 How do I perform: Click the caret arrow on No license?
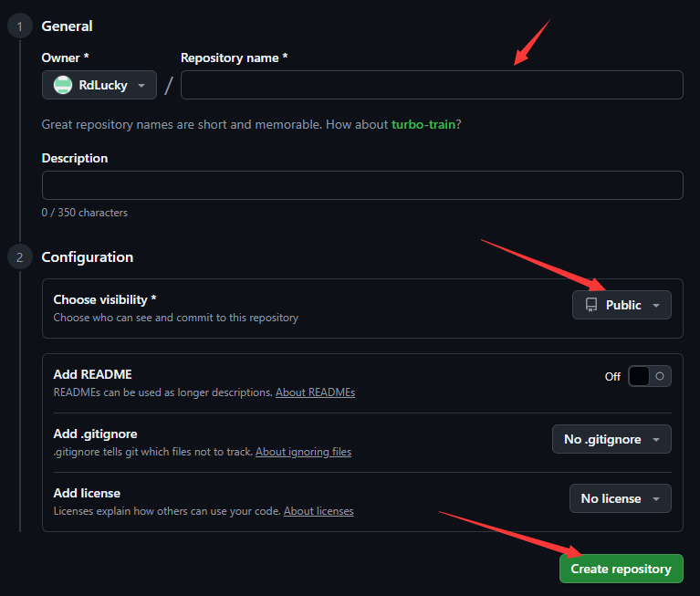pos(655,499)
